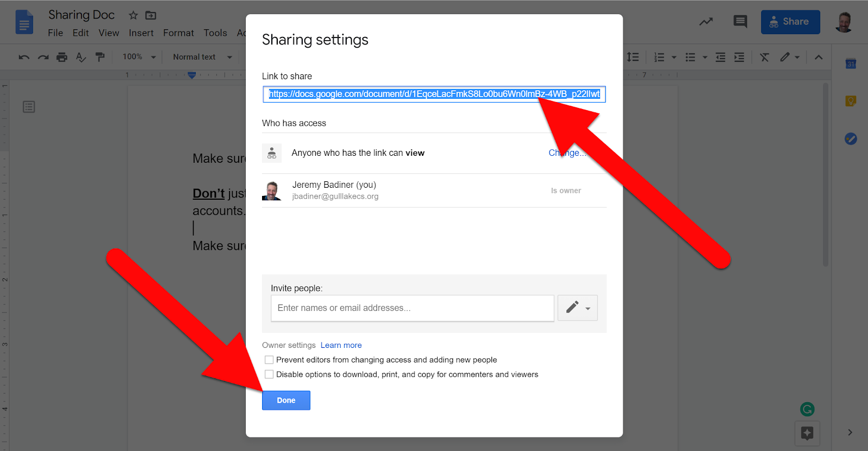Click the document vertical scrollbar
This screenshot has height=451, width=868.
click(x=826, y=174)
